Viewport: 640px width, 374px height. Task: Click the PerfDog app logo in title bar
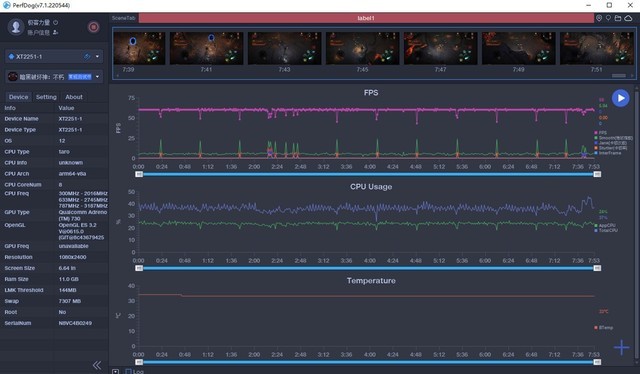6,5
